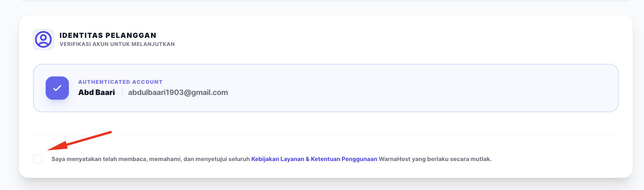Click the purple checkmark badge icon
This screenshot has height=190, width=644.
coord(57,88)
